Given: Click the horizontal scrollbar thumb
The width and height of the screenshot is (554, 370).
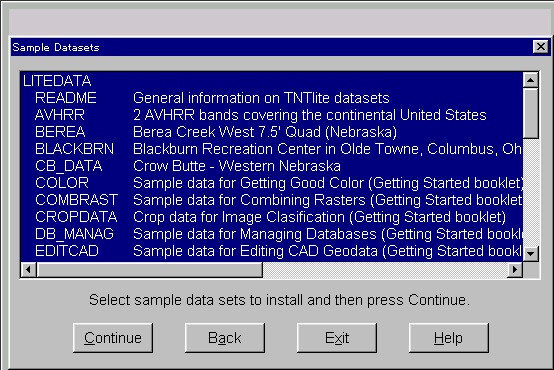Looking at the screenshot, I should click(x=149, y=270).
